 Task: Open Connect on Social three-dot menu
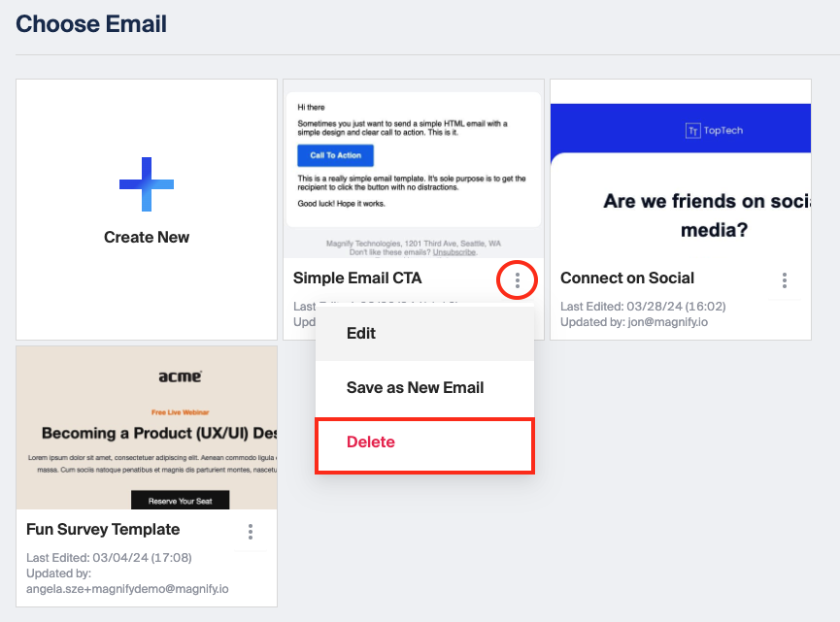click(785, 280)
